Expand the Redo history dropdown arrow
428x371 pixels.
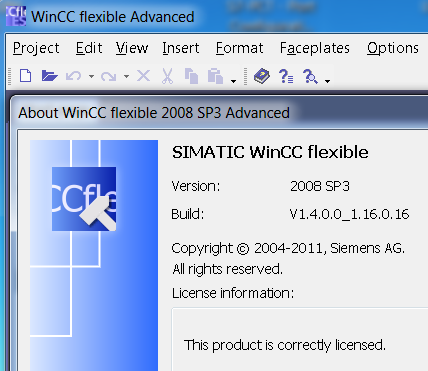click(x=126, y=76)
